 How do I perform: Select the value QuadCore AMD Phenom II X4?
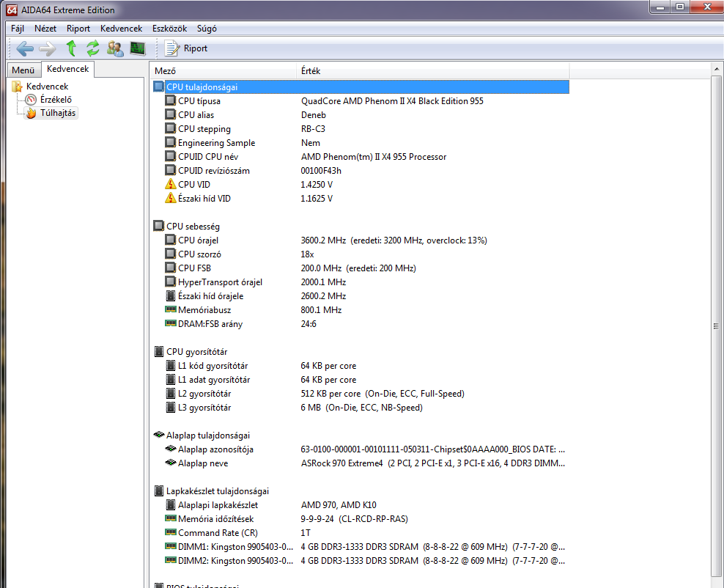(392, 101)
